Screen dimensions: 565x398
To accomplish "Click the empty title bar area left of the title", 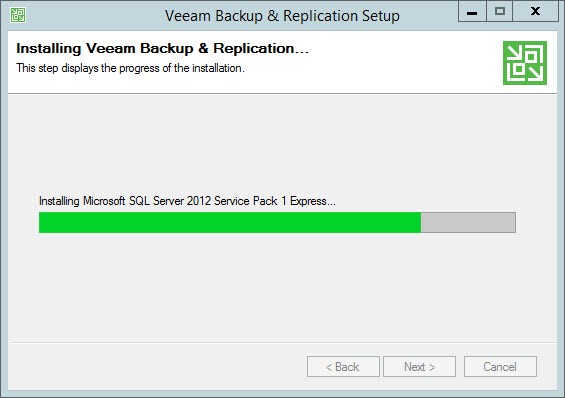I will [x=94, y=15].
